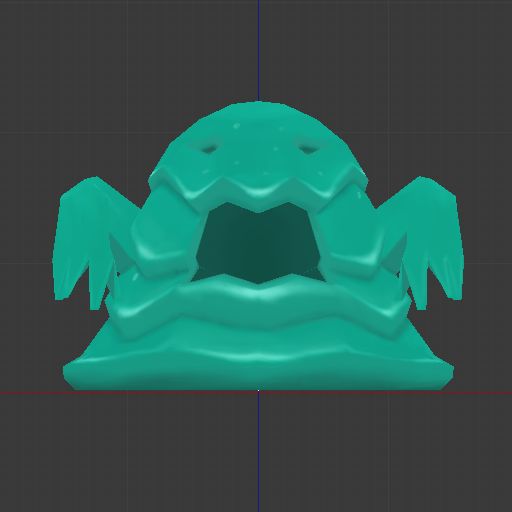Click the red horizontal axis right of model
This screenshot has height=512, width=512.
click(483, 393)
